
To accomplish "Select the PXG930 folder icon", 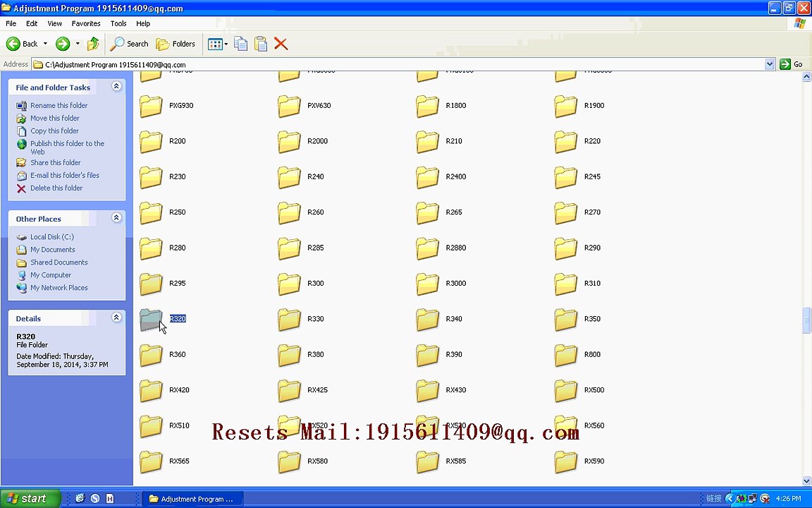I will pyautogui.click(x=152, y=107).
